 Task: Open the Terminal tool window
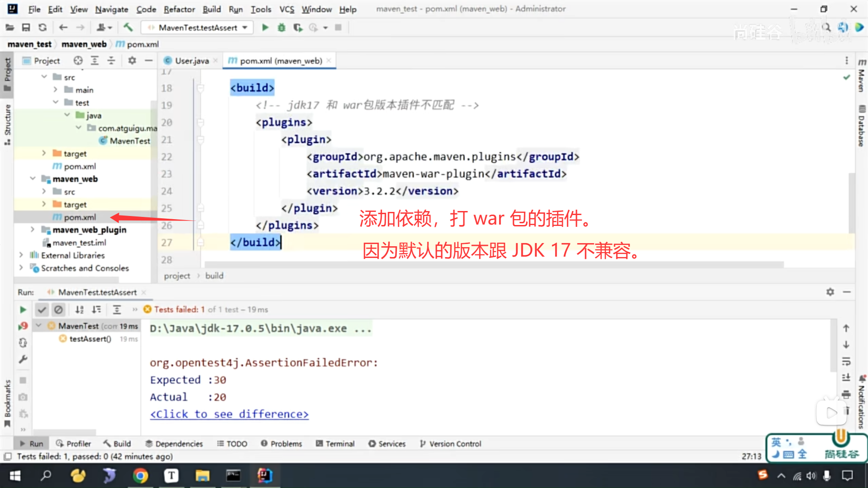coord(335,444)
